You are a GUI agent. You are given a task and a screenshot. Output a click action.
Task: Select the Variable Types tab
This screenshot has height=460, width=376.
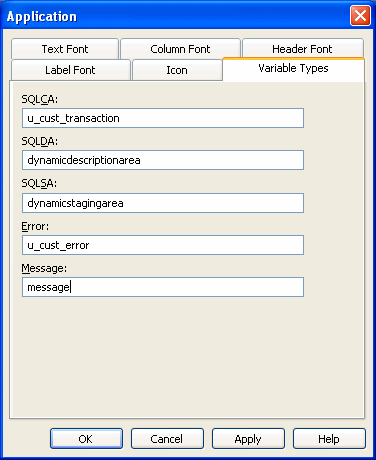(293, 69)
